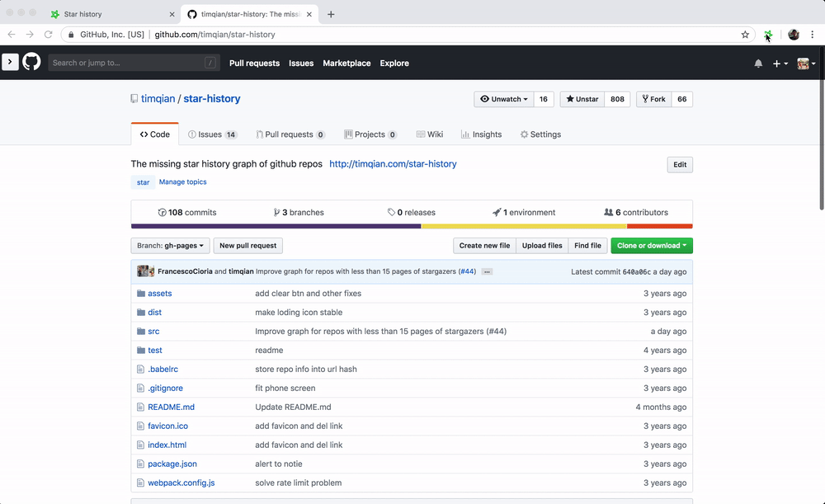View 6 contributors
Image resolution: width=825 pixels, height=504 pixels.
[x=636, y=213]
